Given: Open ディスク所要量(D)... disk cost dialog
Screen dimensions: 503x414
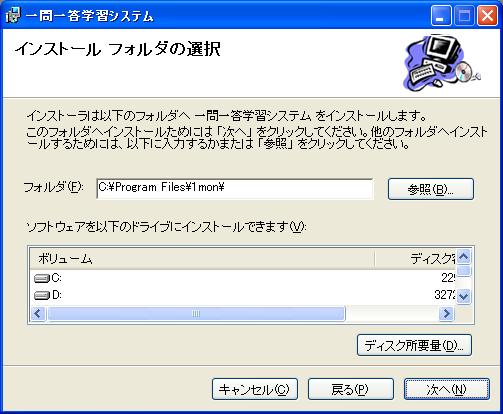Looking at the screenshot, I should pos(414,345).
